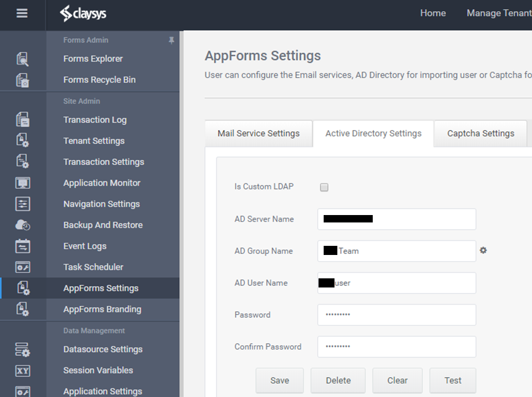Click the Transaction Log sidebar icon
This screenshot has width=532, height=397.
click(x=23, y=120)
